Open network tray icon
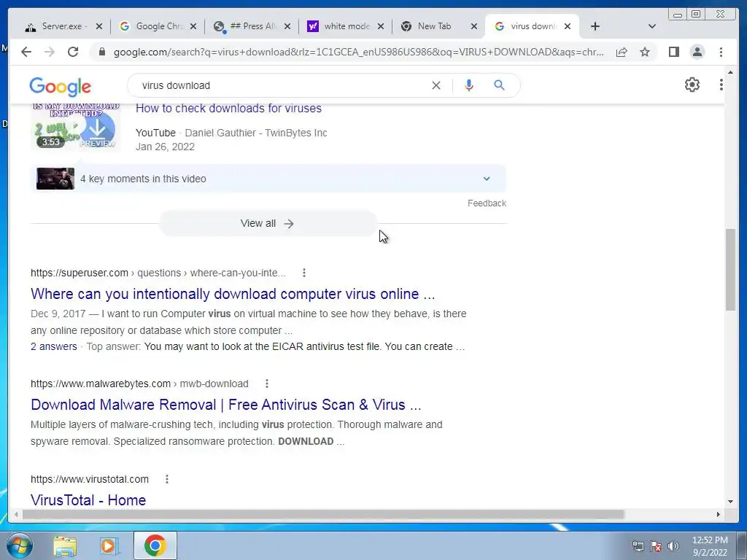The height and width of the screenshot is (560, 747). point(638,546)
